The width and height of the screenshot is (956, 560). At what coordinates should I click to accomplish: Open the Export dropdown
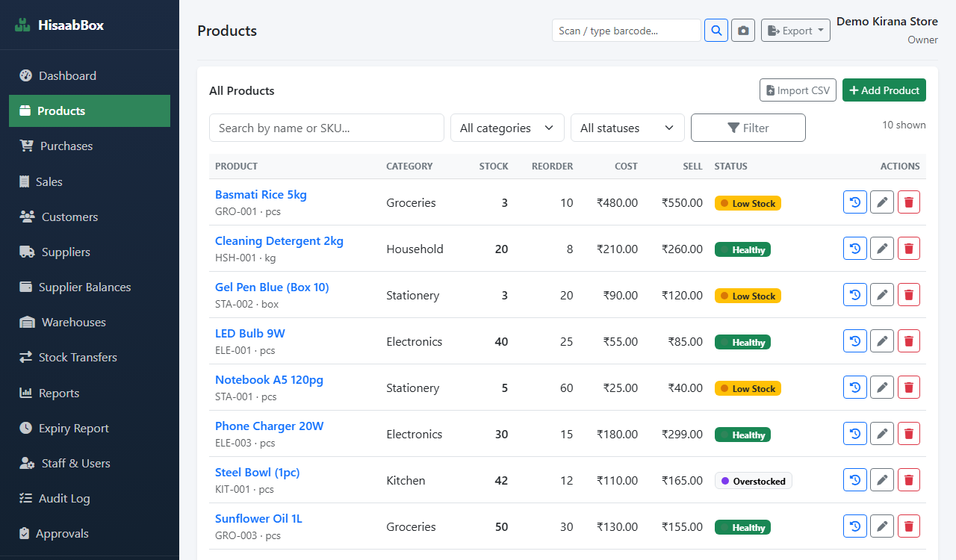tap(795, 31)
